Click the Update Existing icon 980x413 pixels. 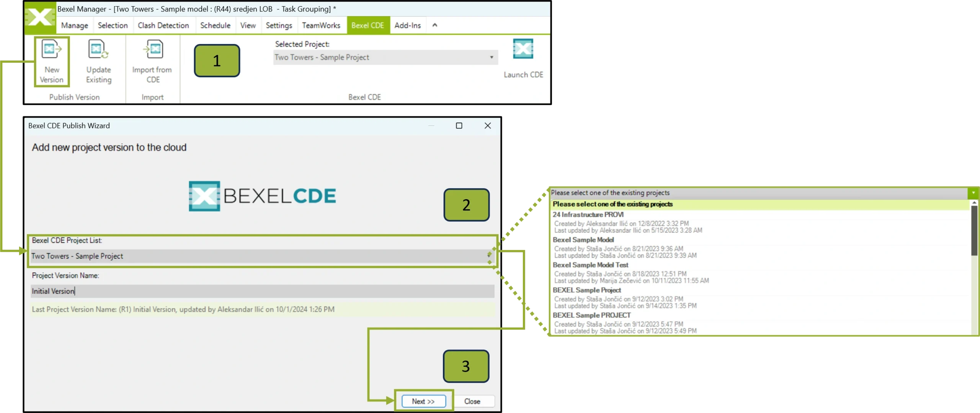tap(98, 49)
